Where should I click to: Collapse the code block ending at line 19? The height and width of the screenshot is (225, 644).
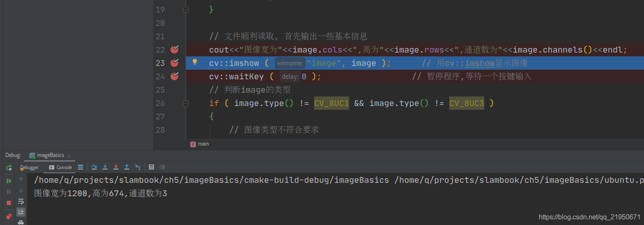(x=186, y=9)
